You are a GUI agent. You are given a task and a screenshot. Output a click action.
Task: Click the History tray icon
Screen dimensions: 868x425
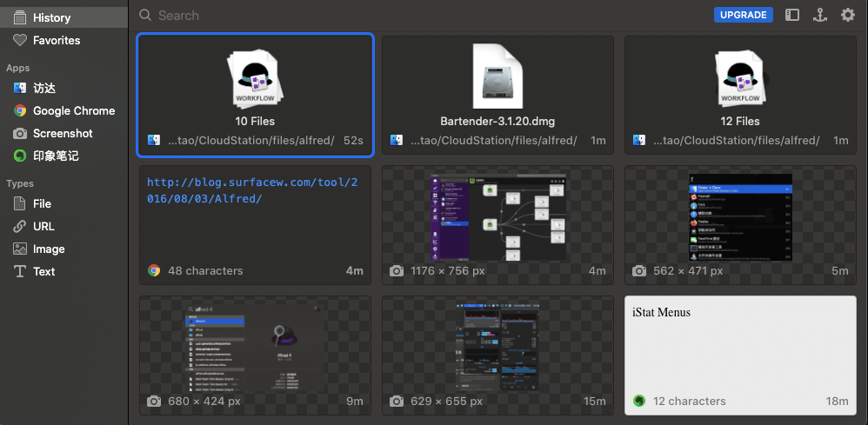point(20,17)
